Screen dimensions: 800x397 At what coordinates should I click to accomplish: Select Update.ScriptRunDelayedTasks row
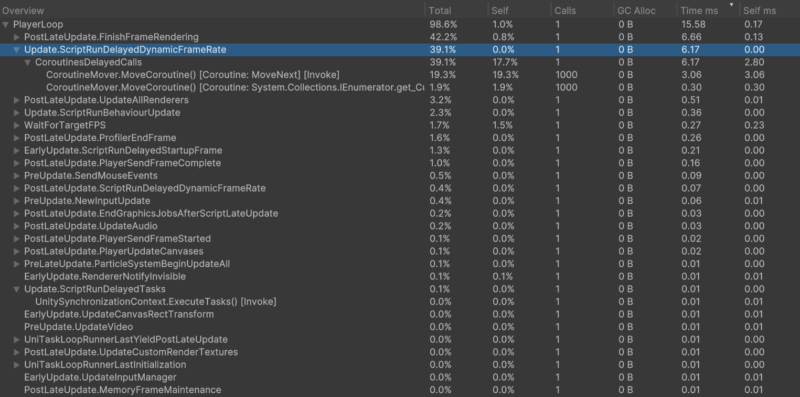(400, 289)
